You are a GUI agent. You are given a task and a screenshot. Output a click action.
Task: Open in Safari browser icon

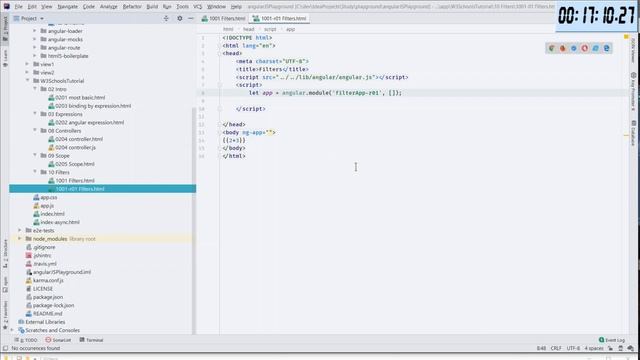[x=574, y=48]
